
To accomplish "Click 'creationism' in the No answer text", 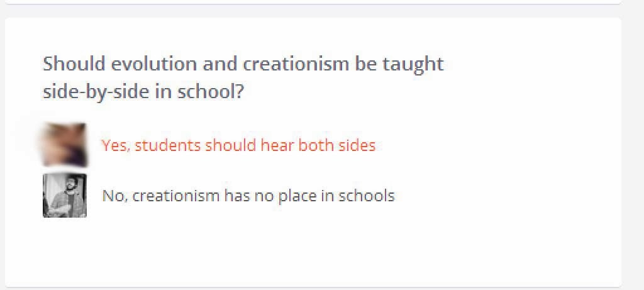I will click(176, 196).
